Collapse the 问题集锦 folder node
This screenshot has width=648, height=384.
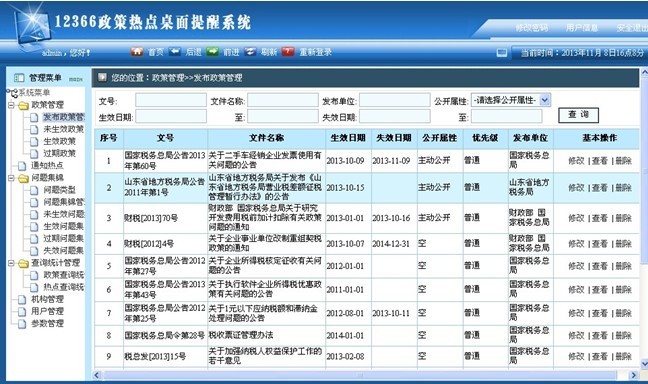click(11, 178)
